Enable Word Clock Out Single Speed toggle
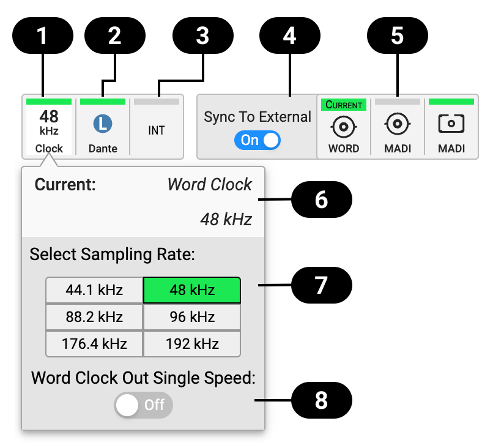This screenshot has height=448, width=504. click(x=143, y=405)
